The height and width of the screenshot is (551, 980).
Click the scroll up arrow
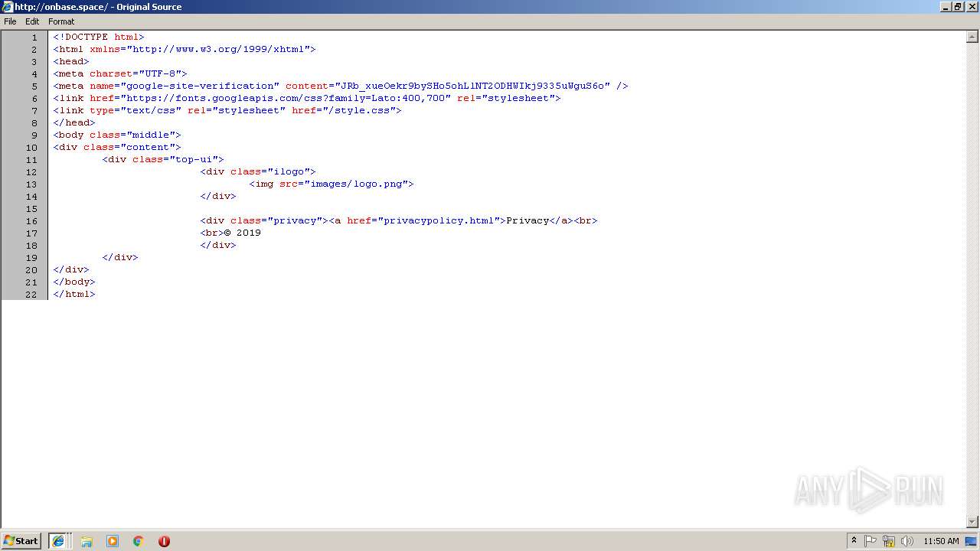(972, 37)
